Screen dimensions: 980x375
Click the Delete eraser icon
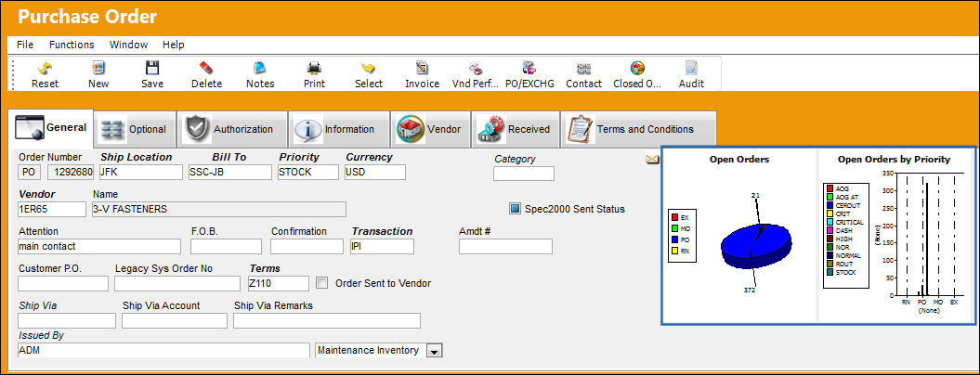coord(206,68)
